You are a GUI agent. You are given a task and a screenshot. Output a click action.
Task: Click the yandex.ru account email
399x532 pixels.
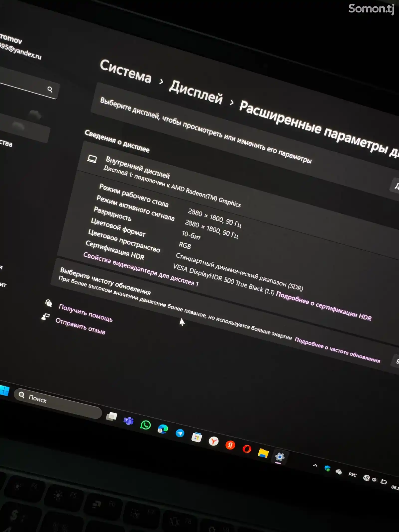21,52
